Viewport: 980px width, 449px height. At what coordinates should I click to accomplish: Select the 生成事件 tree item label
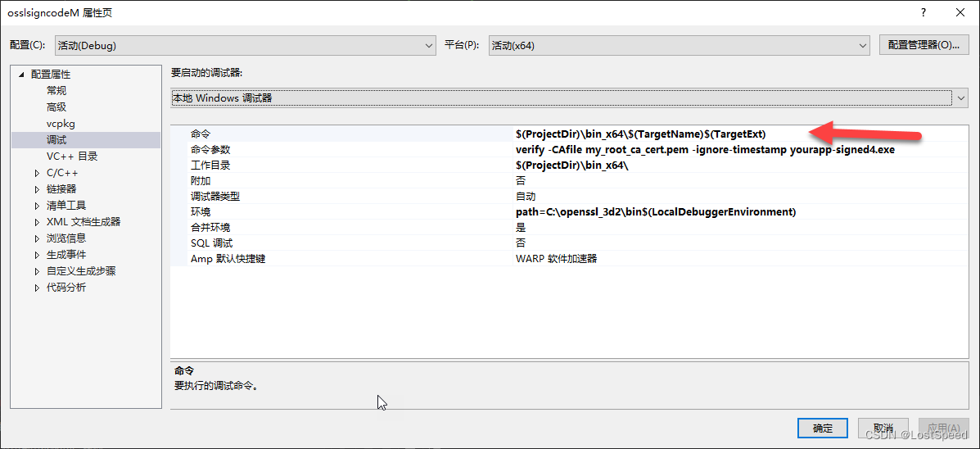pos(66,255)
